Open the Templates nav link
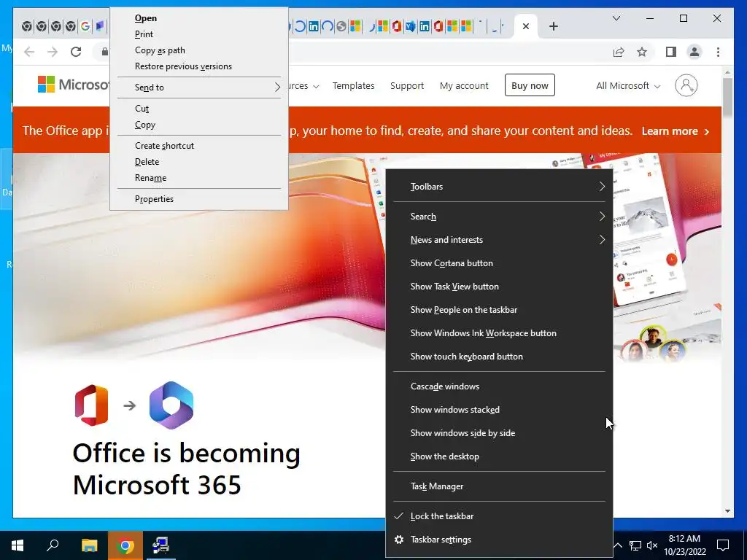The width and height of the screenshot is (747, 560). pos(354,86)
